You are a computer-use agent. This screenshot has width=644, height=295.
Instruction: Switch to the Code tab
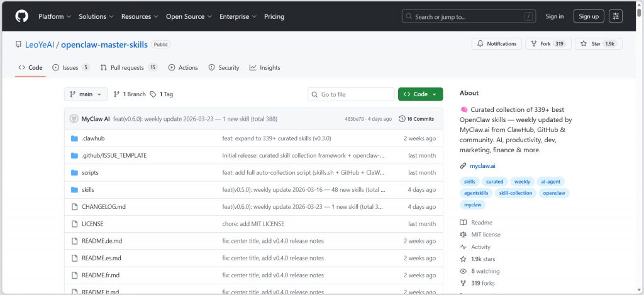point(30,67)
